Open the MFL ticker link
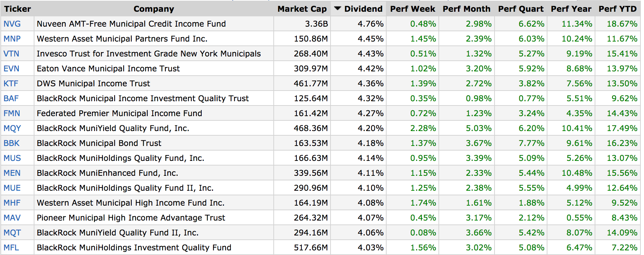 [x=11, y=248]
